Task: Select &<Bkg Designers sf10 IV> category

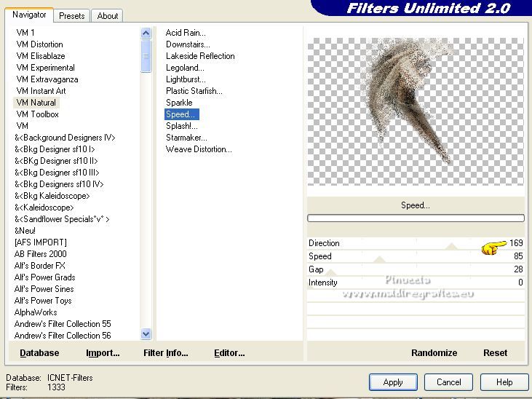Action: pyautogui.click(x=59, y=184)
